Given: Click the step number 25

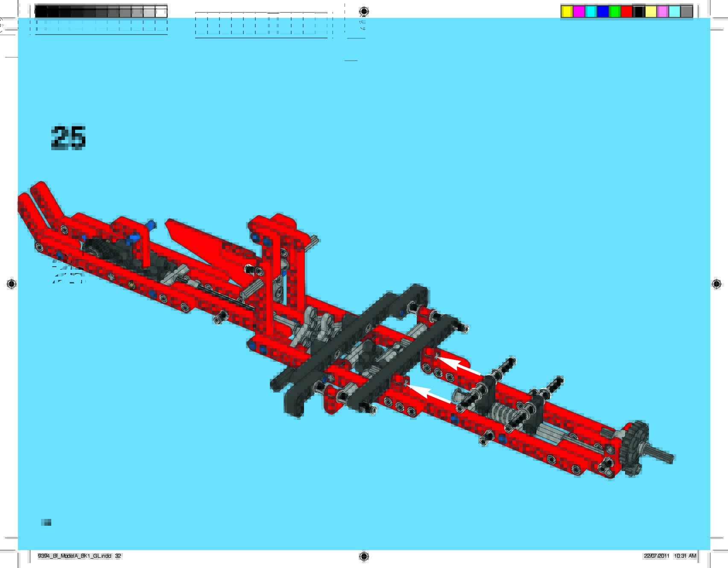Looking at the screenshot, I should [68, 137].
